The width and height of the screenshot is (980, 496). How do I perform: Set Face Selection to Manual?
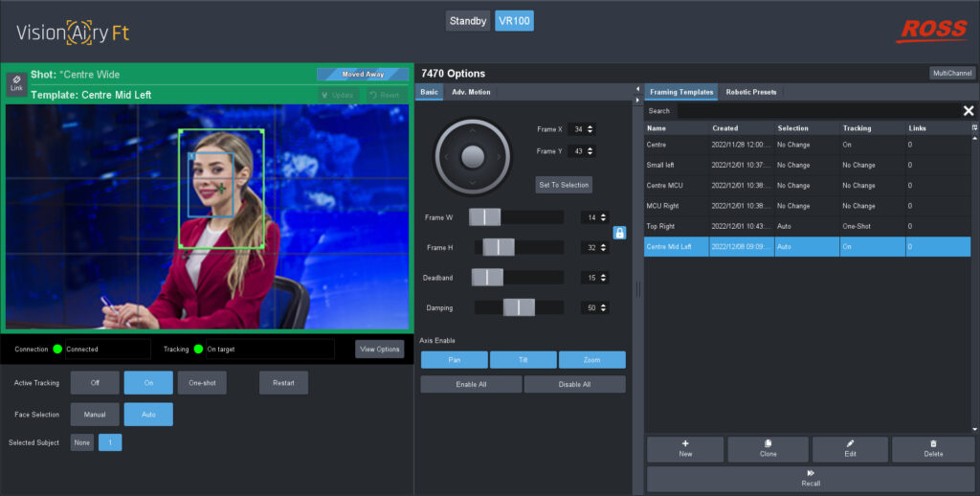pos(95,414)
